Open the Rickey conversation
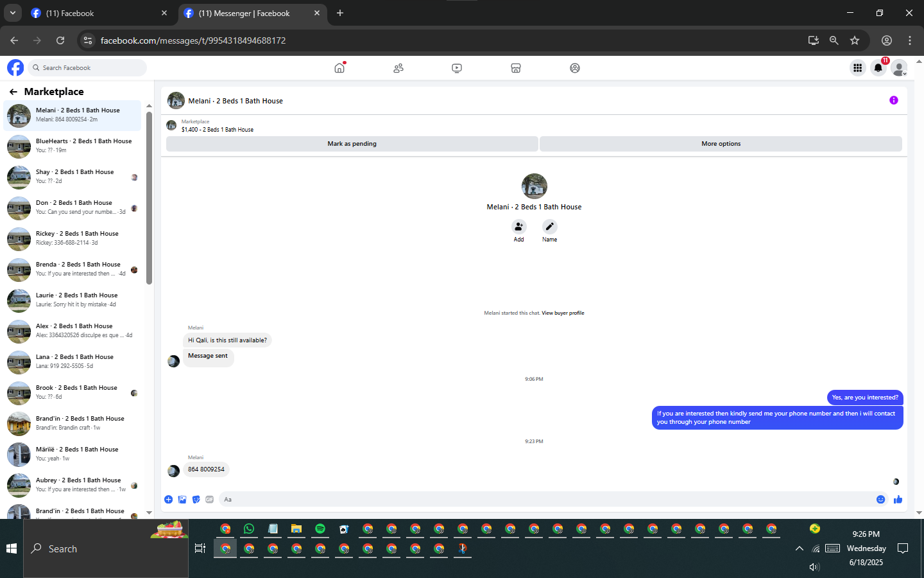This screenshot has height=578, width=924. pyautogui.click(x=72, y=238)
